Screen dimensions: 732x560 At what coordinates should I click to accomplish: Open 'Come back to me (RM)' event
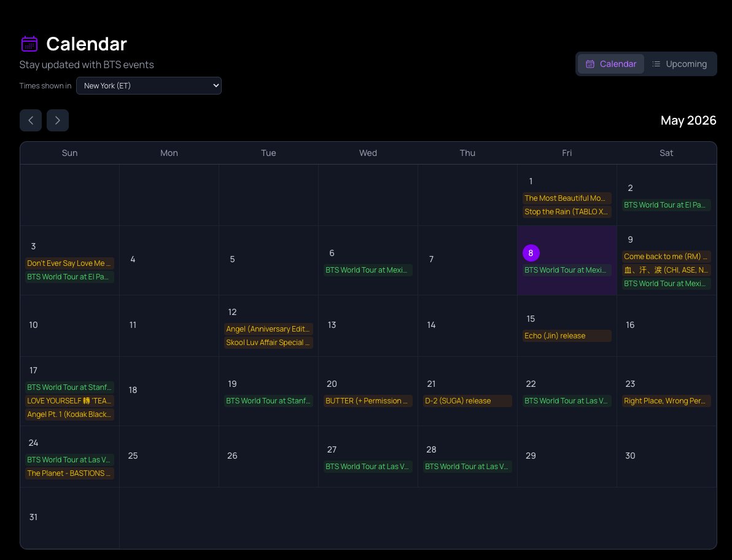(x=666, y=257)
